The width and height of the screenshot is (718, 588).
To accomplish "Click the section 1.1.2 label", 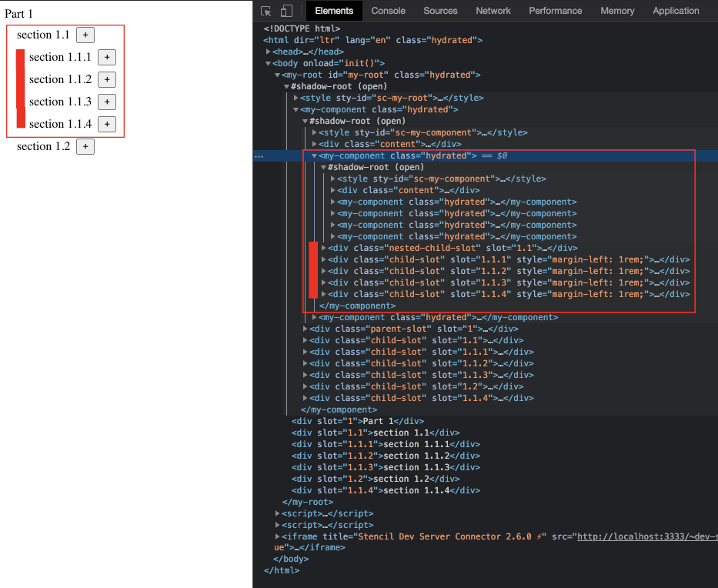I will [x=61, y=80].
